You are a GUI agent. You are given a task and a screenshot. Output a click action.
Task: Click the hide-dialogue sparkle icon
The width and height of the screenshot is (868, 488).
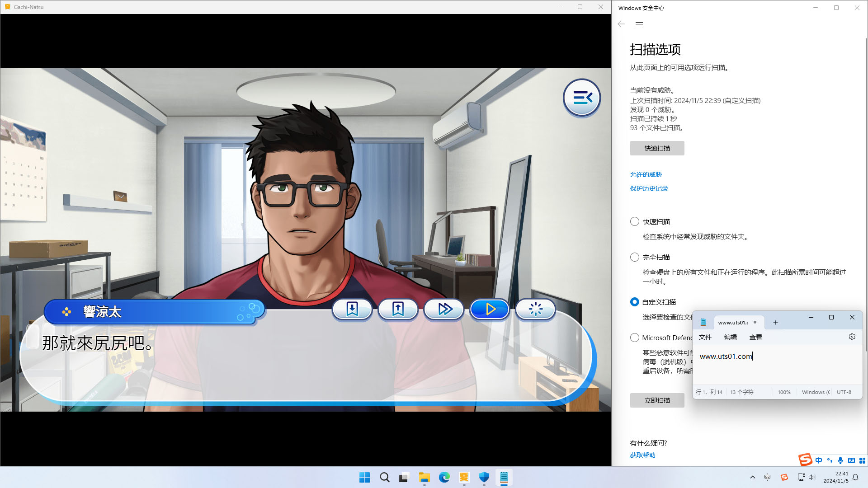point(536,309)
